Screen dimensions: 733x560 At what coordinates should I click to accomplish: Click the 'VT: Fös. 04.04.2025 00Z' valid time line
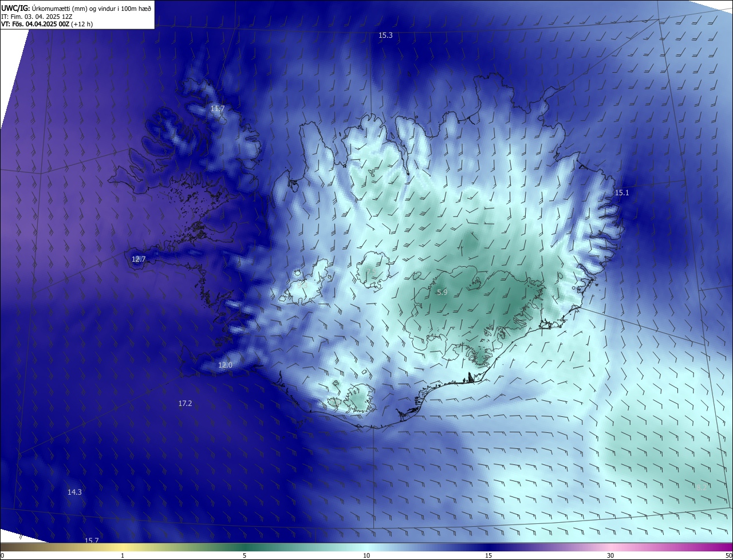point(47,24)
